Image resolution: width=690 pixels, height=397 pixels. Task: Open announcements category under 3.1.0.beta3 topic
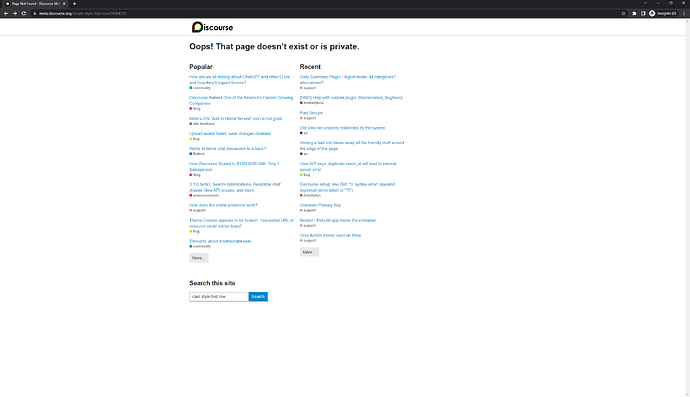[204, 195]
